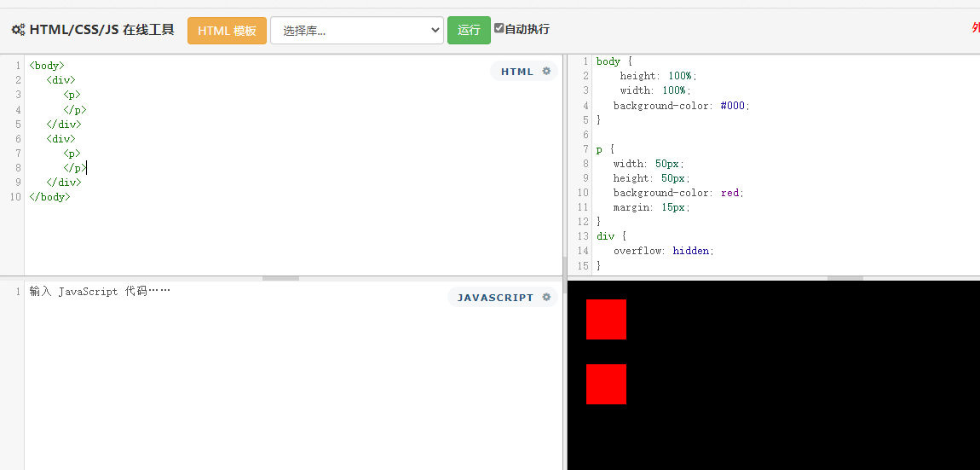The height and width of the screenshot is (470, 980).
Task: Click the 'overflow: hidden;' CSS line
Action: pos(664,250)
